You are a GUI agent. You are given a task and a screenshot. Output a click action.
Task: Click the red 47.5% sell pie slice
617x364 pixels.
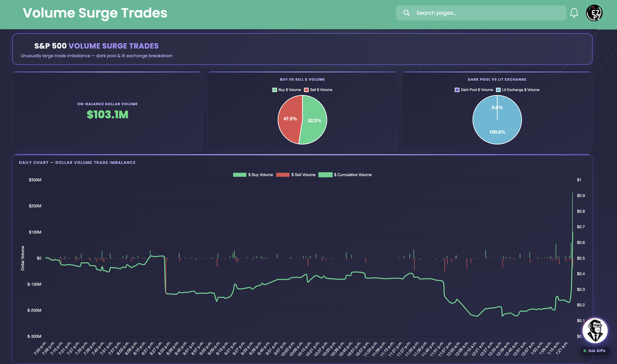pyautogui.click(x=289, y=119)
